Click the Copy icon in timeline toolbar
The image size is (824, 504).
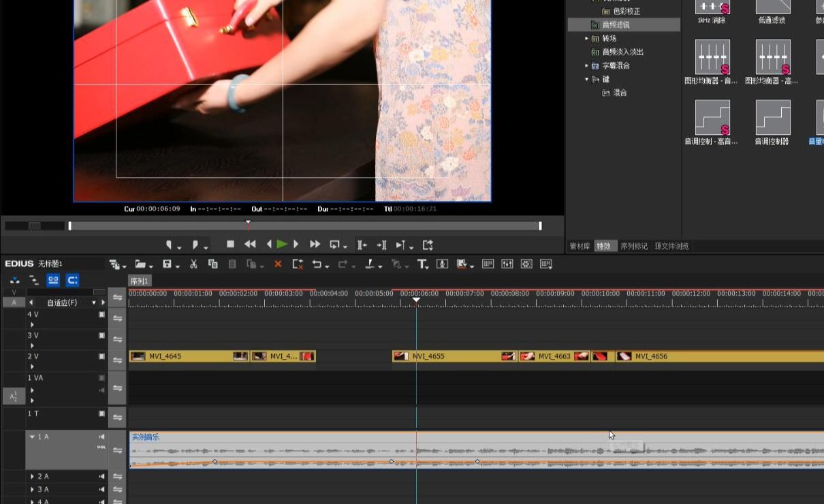point(213,264)
